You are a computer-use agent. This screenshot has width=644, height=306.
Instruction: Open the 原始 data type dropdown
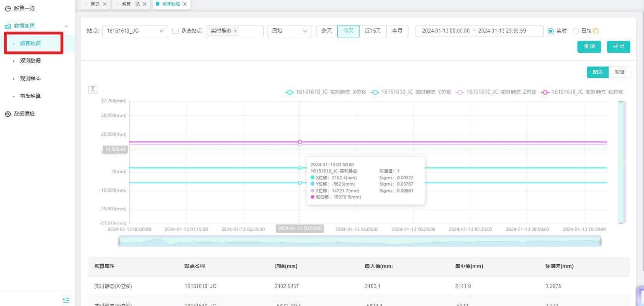289,31
